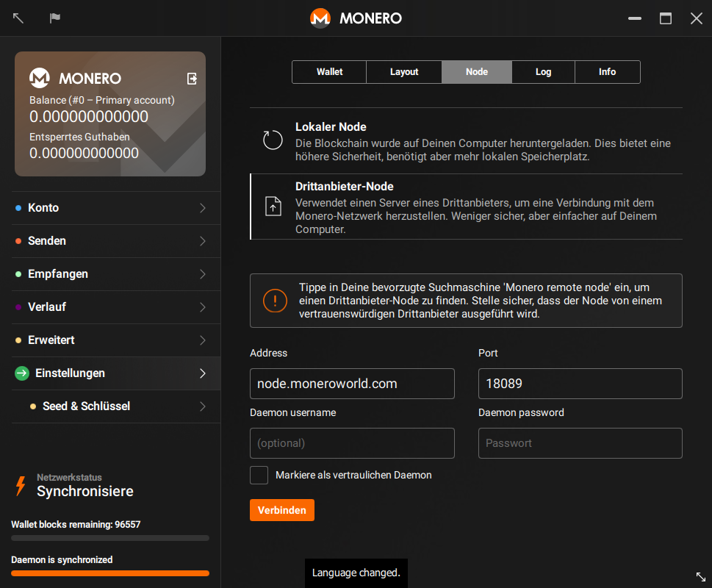This screenshot has height=588, width=712.
Task: Click the orange dot next to Senden
Action: 18,241
